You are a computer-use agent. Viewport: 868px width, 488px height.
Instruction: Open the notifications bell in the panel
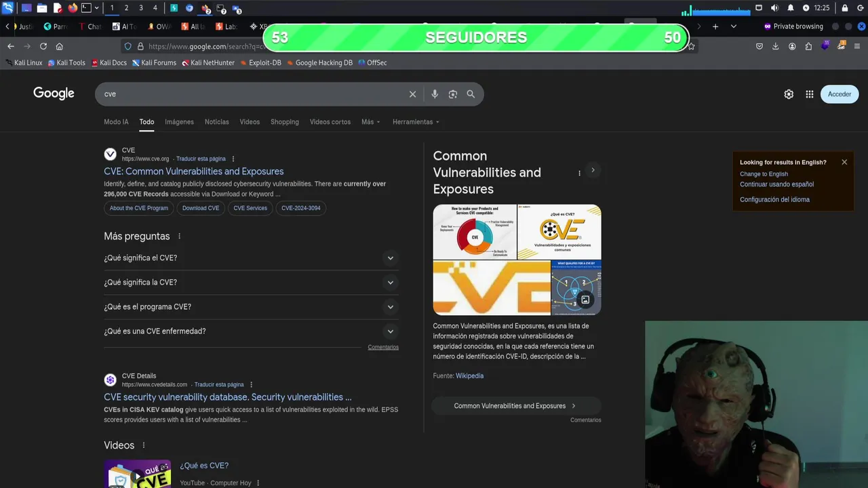click(790, 8)
